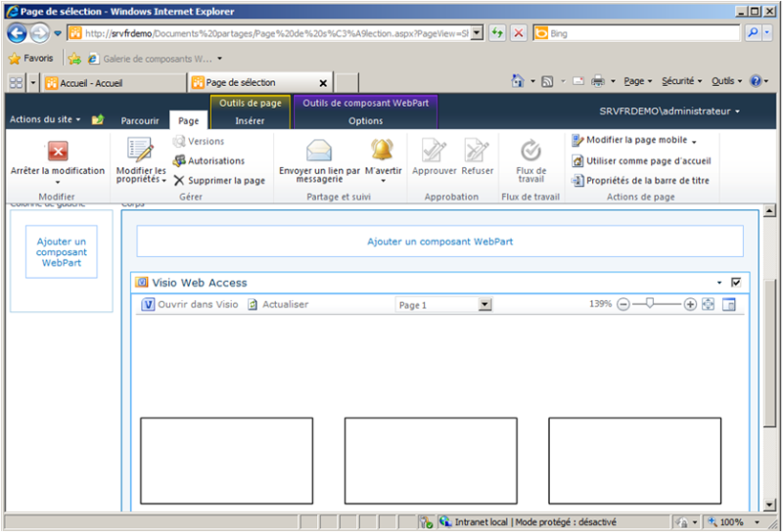Open status bar zoom 100% dropdown
The image size is (783, 532).
pos(757,522)
